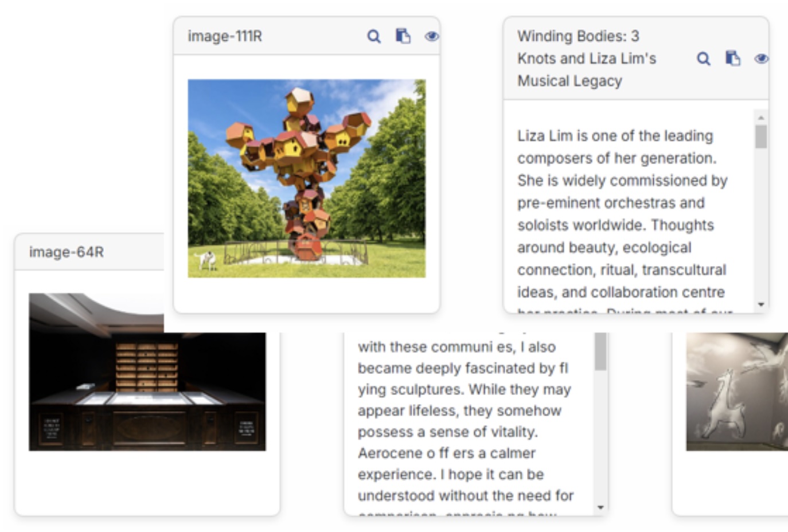
Task: Click the copy icon on Winding Bodies card
Action: [x=732, y=58]
